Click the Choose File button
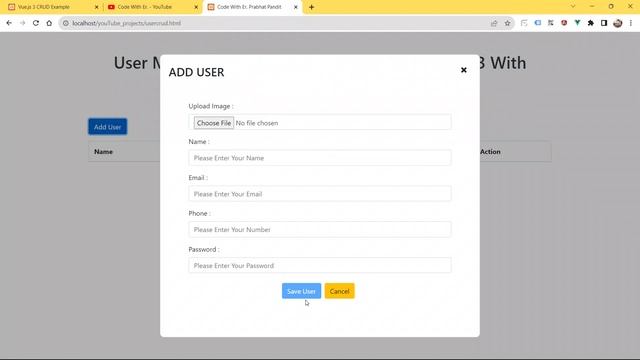640x360 pixels. [x=213, y=123]
